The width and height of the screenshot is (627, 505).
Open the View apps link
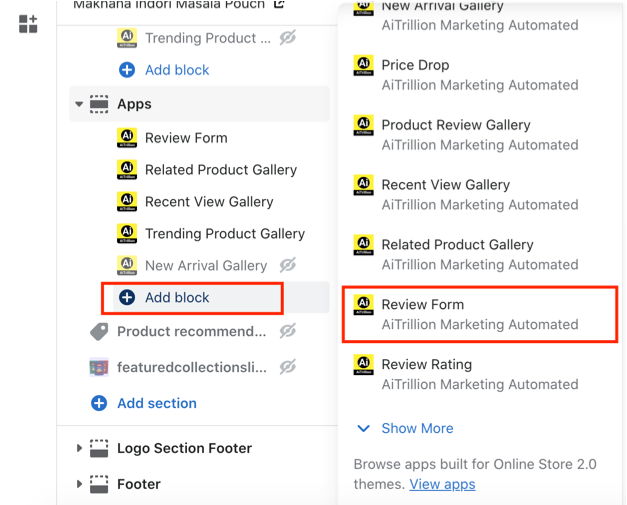click(442, 484)
